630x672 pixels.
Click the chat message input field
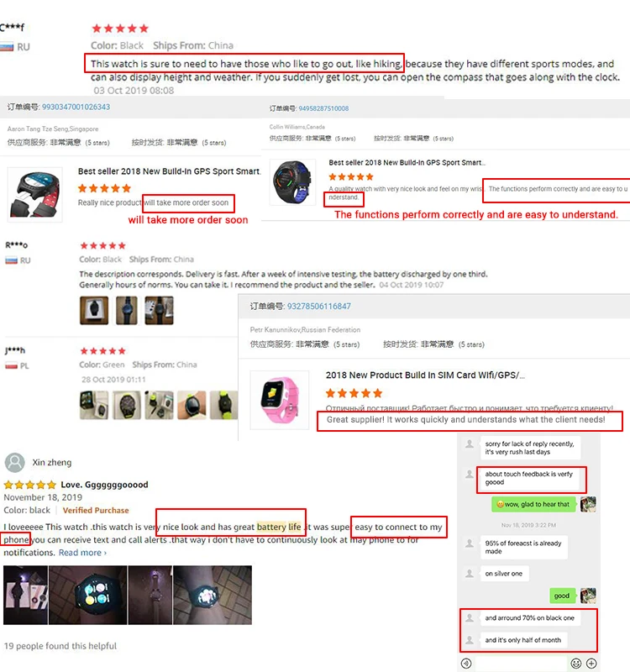click(521, 664)
